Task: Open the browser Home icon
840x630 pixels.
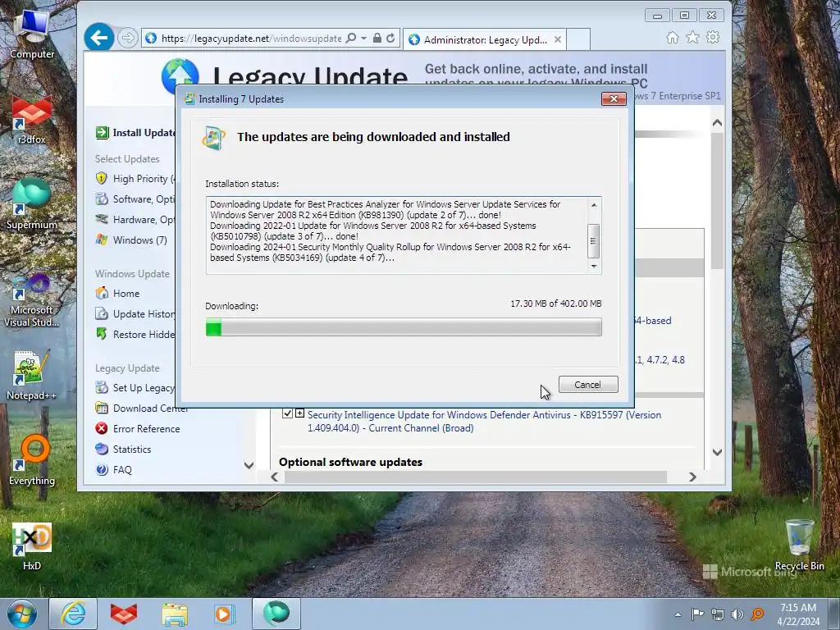Action: pyautogui.click(x=673, y=38)
